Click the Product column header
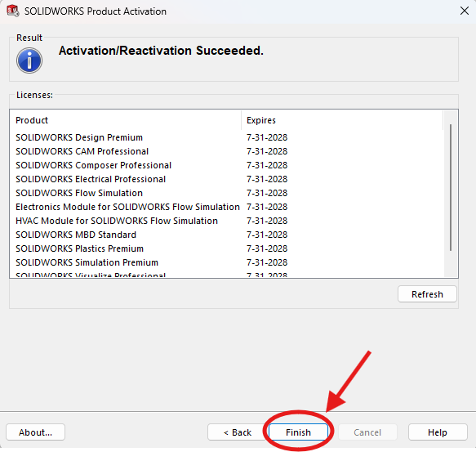The height and width of the screenshot is (452, 476). click(x=126, y=120)
